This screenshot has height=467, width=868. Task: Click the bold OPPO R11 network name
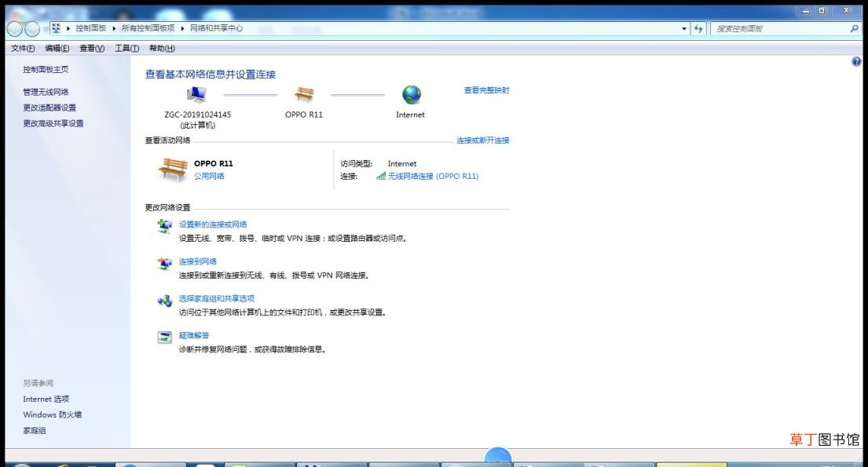point(213,164)
